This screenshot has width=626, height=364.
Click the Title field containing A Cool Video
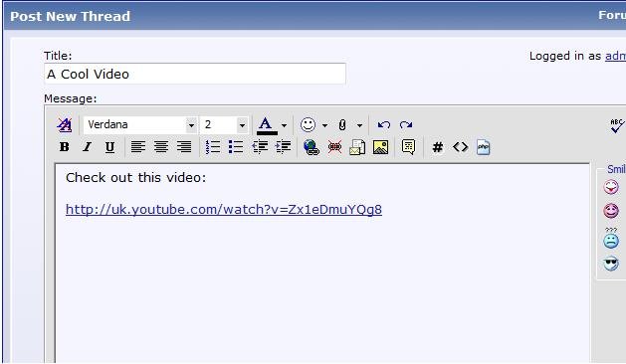(x=195, y=74)
